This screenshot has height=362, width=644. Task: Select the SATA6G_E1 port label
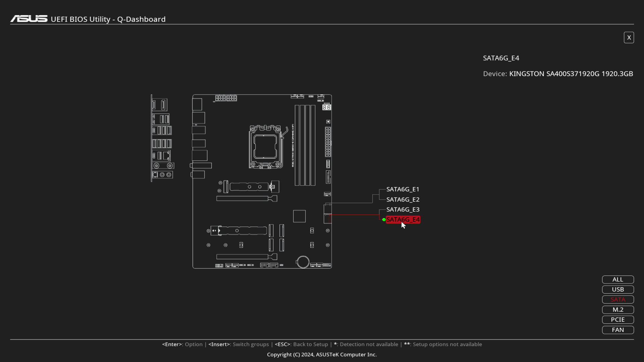pyautogui.click(x=402, y=189)
